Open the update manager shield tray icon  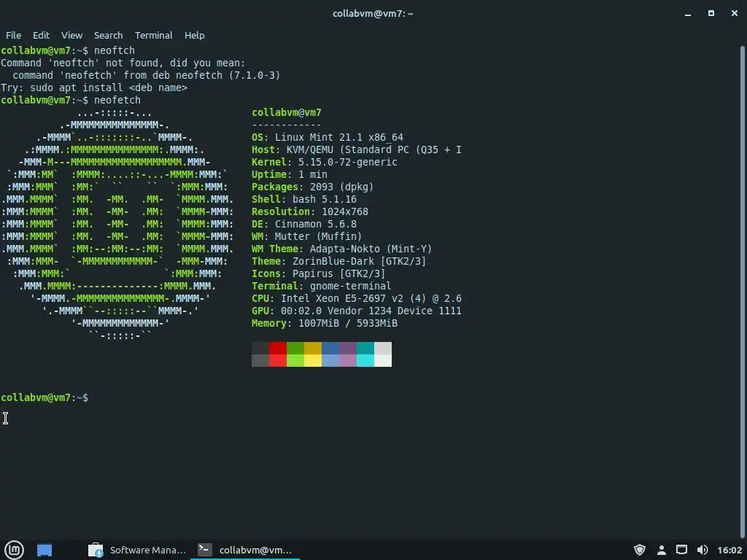coord(640,550)
